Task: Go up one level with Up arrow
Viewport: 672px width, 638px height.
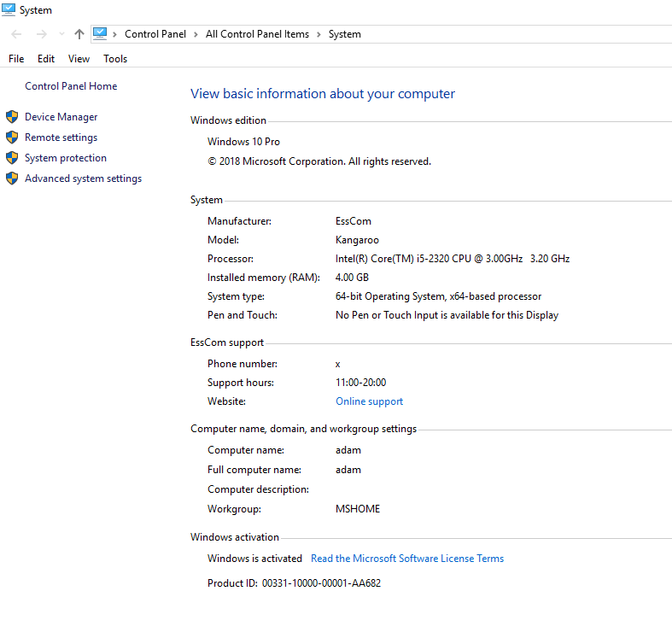Action: tap(79, 34)
